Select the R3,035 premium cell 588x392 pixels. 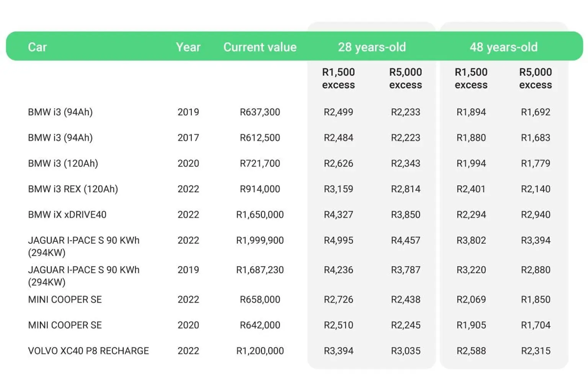405,351
